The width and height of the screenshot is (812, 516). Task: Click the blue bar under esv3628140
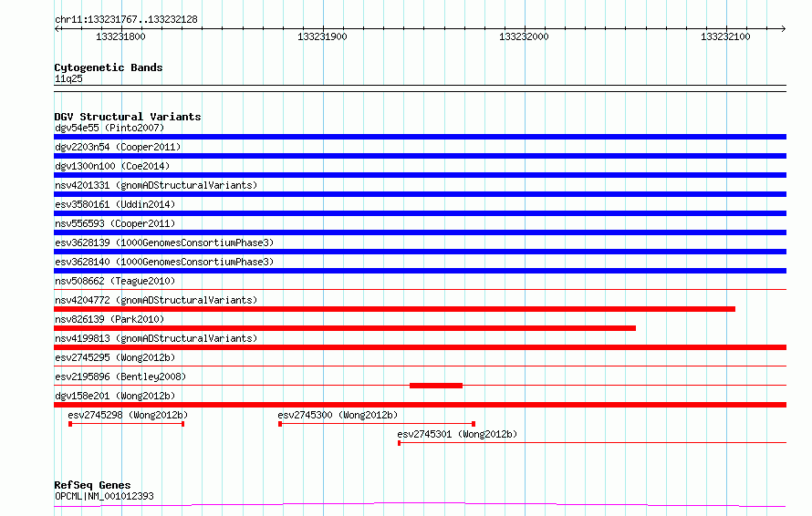pyautogui.click(x=420, y=271)
